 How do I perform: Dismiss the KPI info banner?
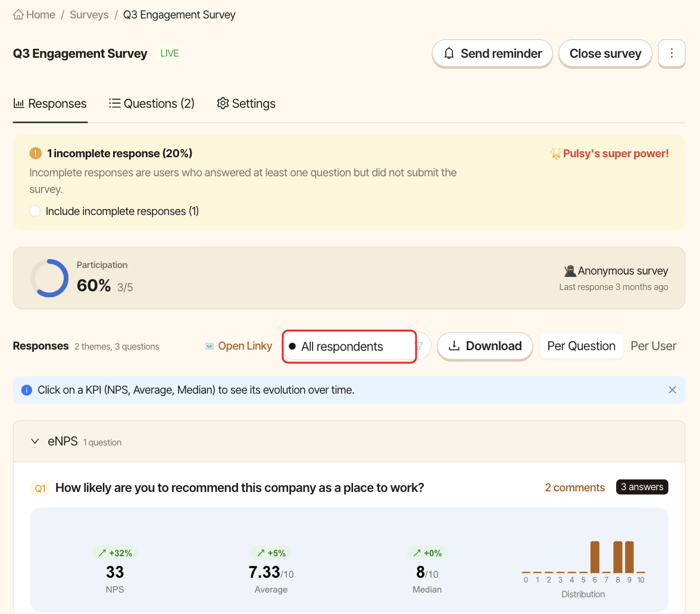[673, 390]
